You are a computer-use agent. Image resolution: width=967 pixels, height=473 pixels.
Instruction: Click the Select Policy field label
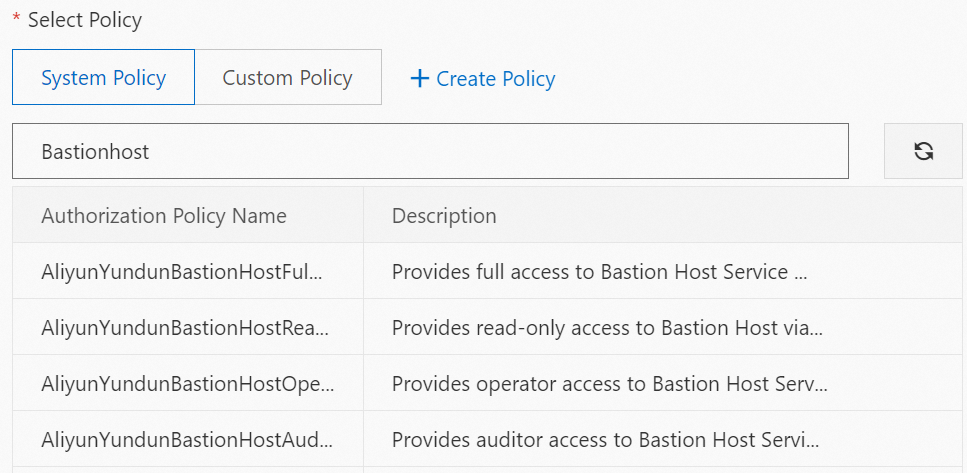85,20
